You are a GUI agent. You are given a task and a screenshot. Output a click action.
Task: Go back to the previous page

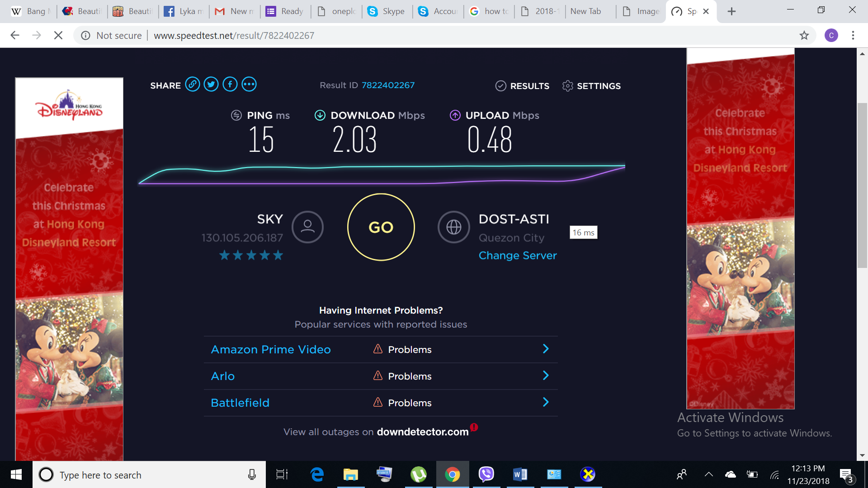pyautogui.click(x=15, y=35)
